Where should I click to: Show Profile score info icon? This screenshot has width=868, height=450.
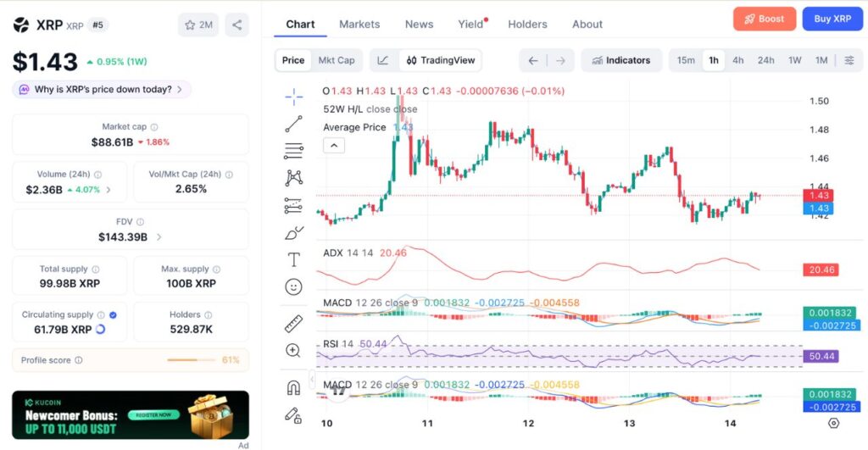click(x=79, y=360)
